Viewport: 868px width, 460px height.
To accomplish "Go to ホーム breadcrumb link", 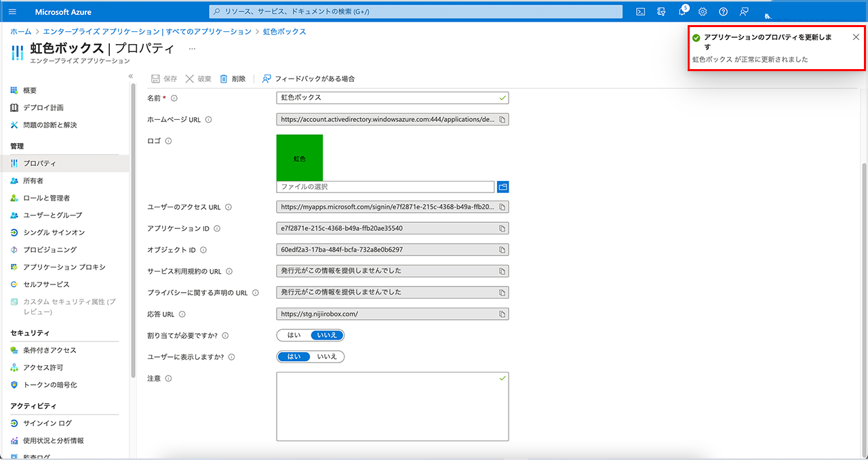I will point(20,32).
